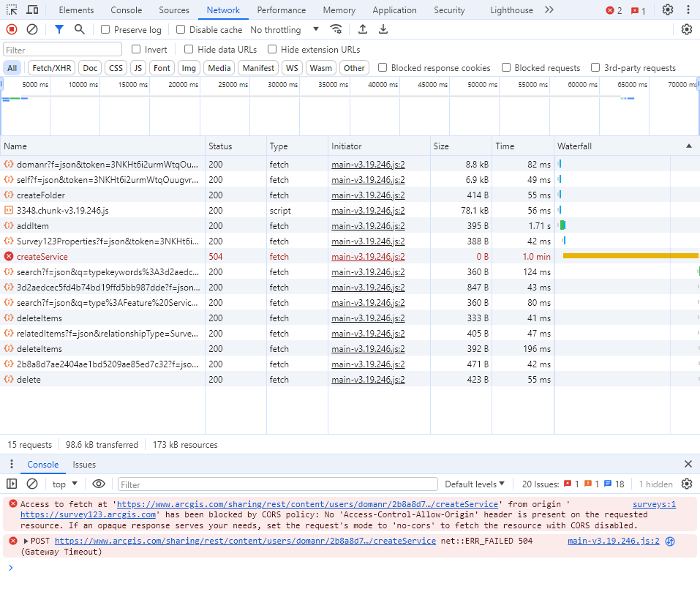Focus the console Filter field

click(278, 484)
